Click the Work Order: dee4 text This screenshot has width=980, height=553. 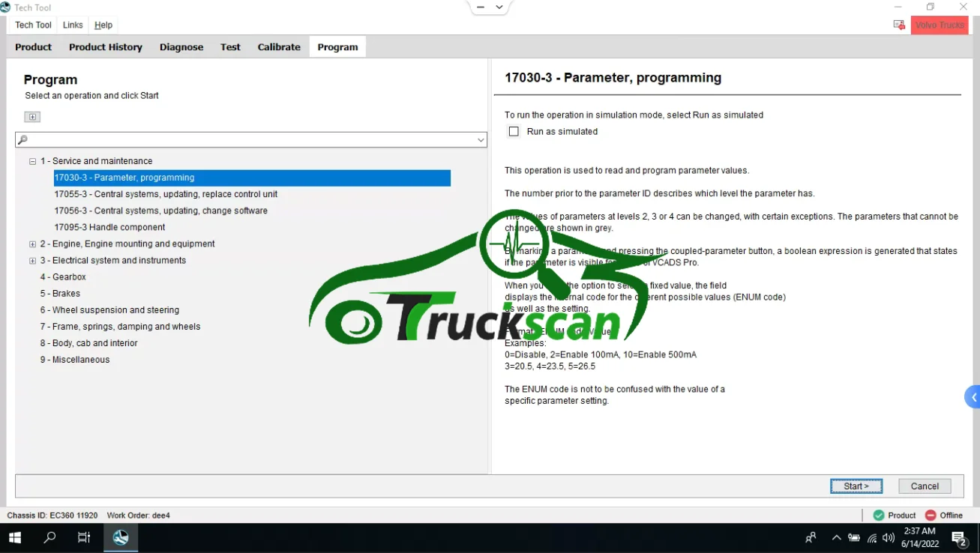pyautogui.click(x=139, y=516)
